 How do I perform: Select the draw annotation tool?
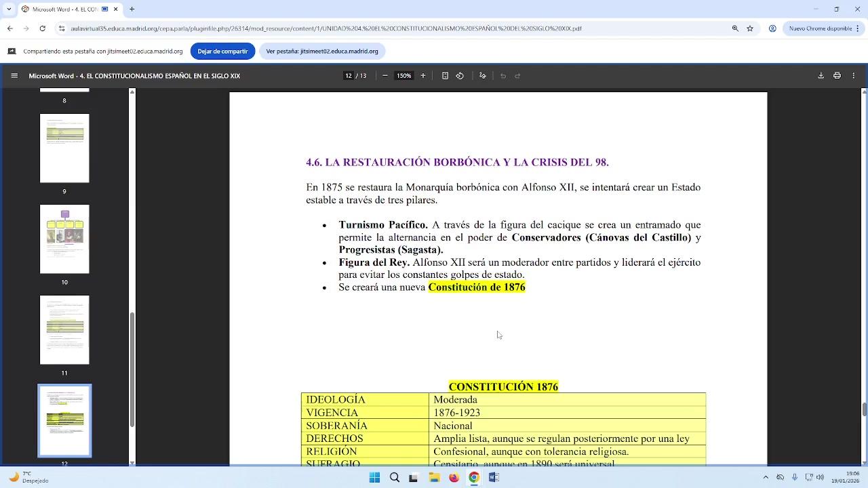(x=482, y=76)
